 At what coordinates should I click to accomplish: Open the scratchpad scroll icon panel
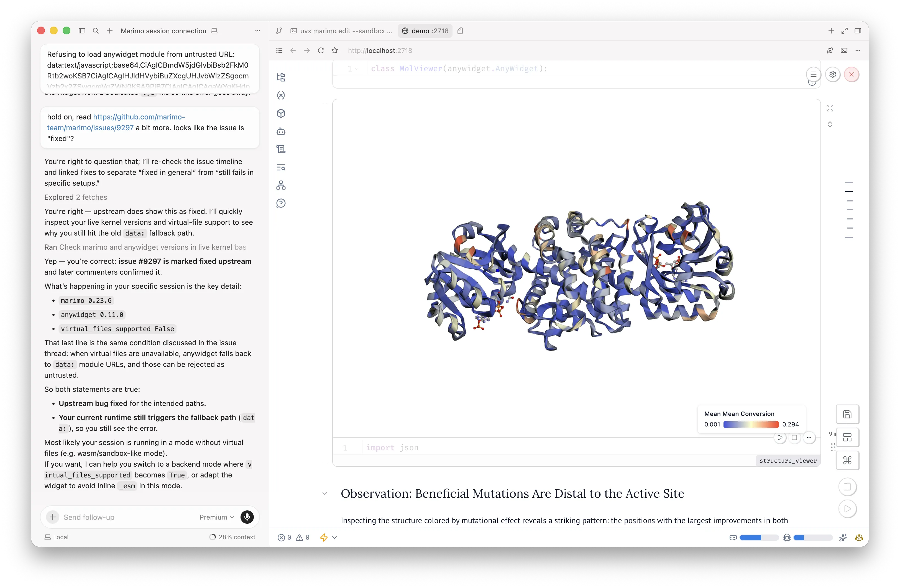pos(281,149)
